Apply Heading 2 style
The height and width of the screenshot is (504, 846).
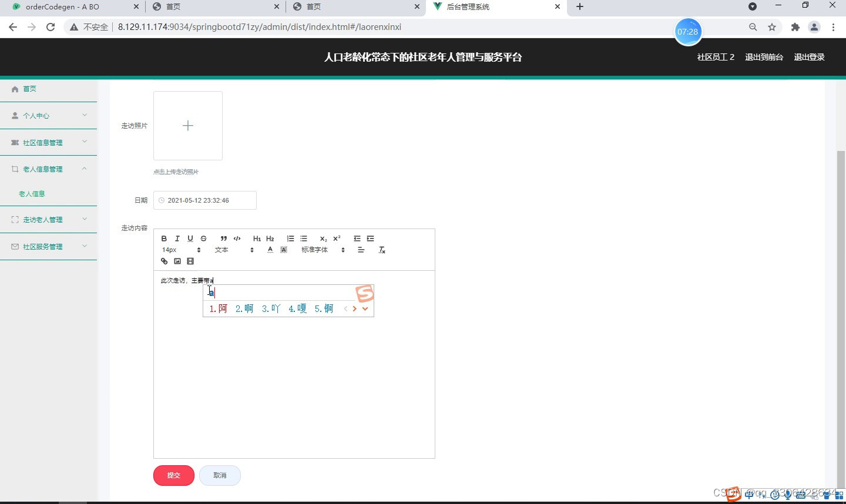point(270,238)
